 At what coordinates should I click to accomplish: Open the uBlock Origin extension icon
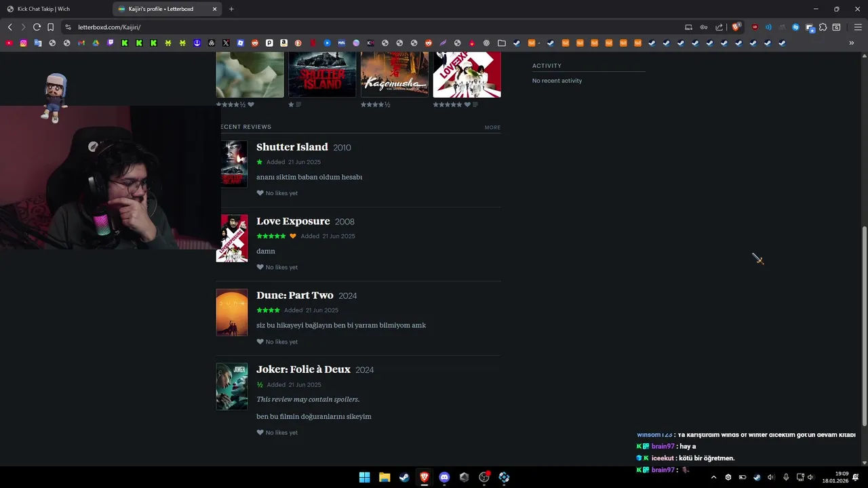click(755, 27)
